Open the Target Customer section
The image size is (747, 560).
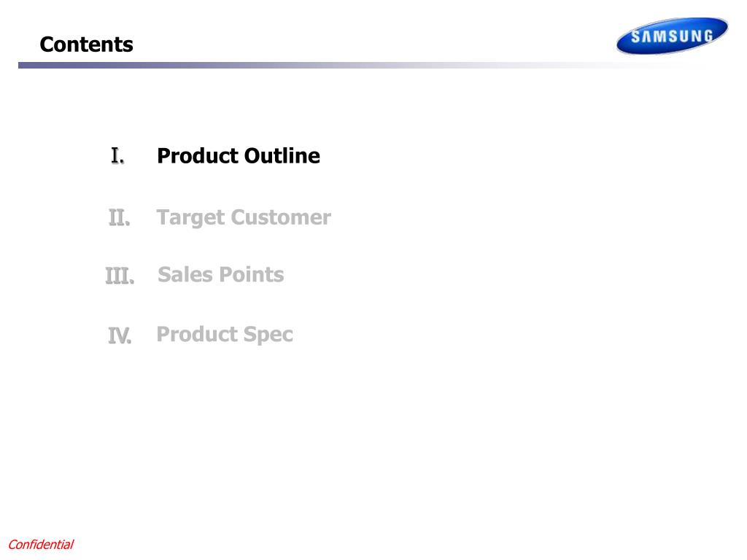tap(244, 218)
